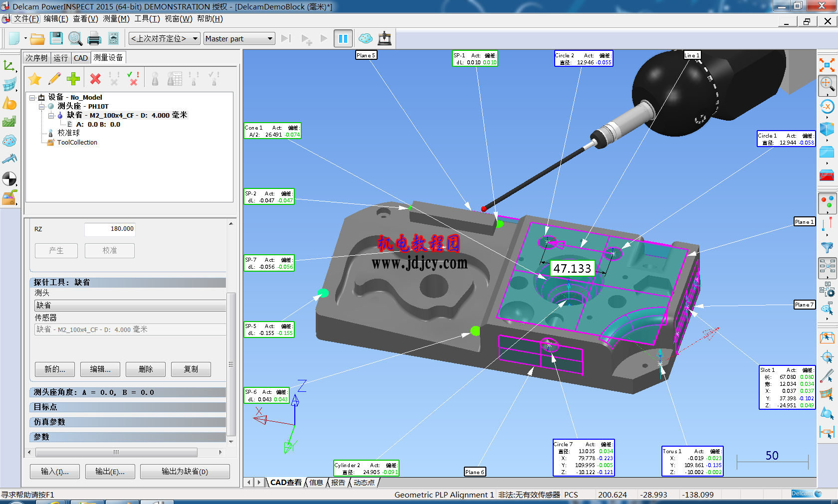The height and width of the screenshot is (504, 838).
Task: Switch to the 运行 tab
Action: click(61, 58)
